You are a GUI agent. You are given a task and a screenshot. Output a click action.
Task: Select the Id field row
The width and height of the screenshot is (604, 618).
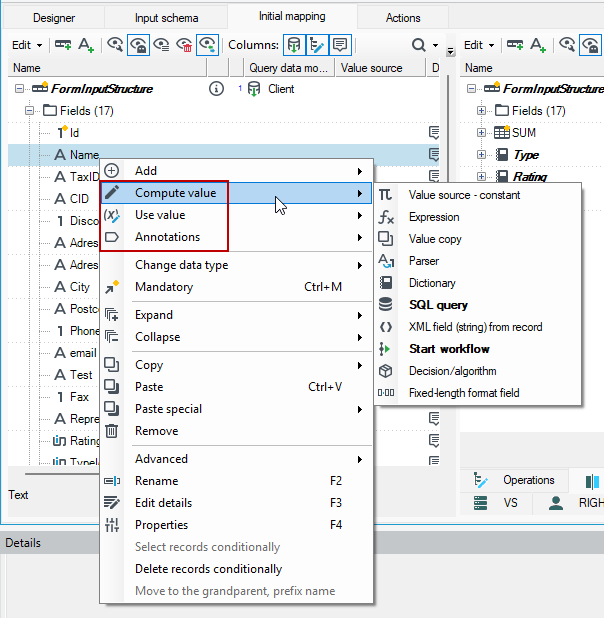click(223, 133)
